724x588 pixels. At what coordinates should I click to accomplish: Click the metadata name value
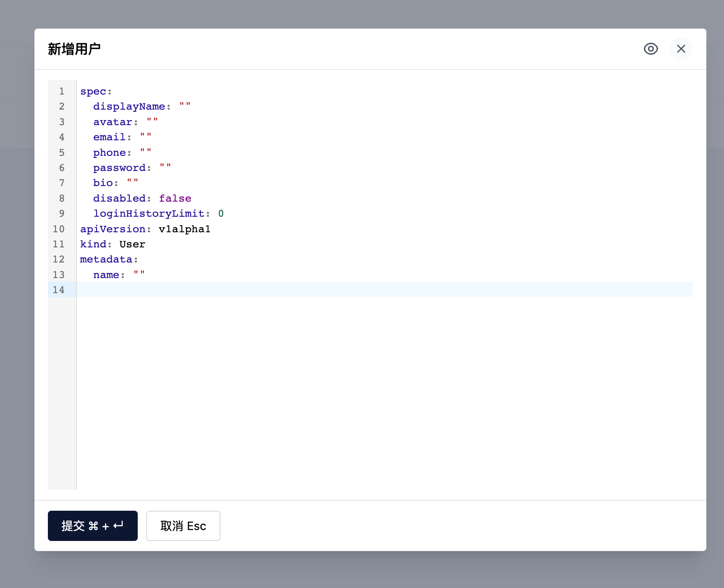click(140, 275)
